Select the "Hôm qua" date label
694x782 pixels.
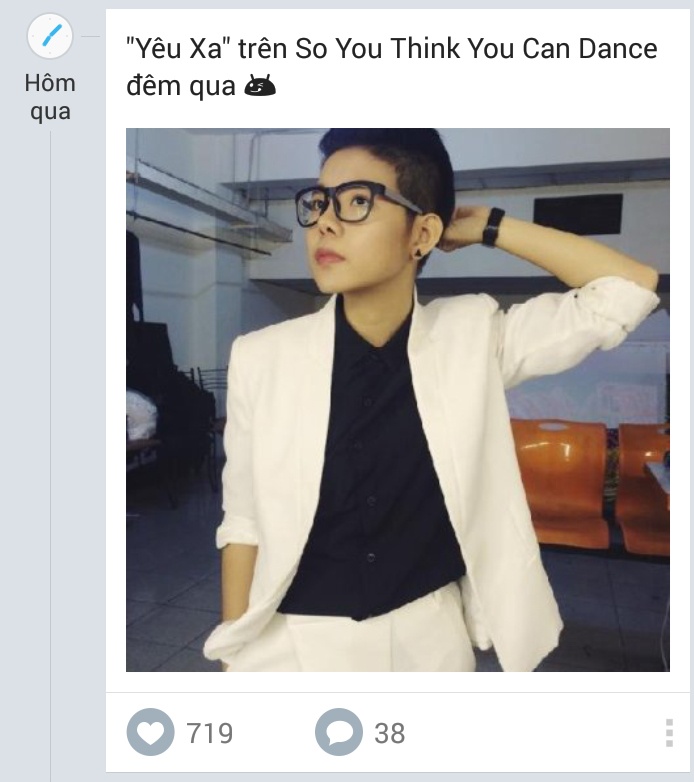[x=50, y=96]
